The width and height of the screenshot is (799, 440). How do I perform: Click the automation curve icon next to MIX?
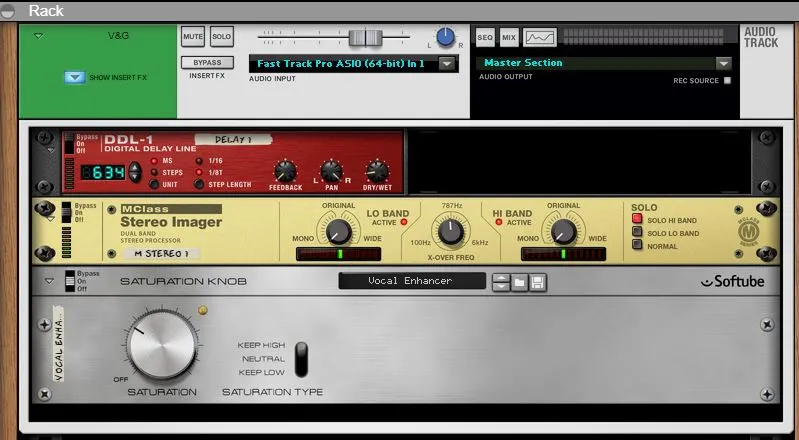point(540,37)
